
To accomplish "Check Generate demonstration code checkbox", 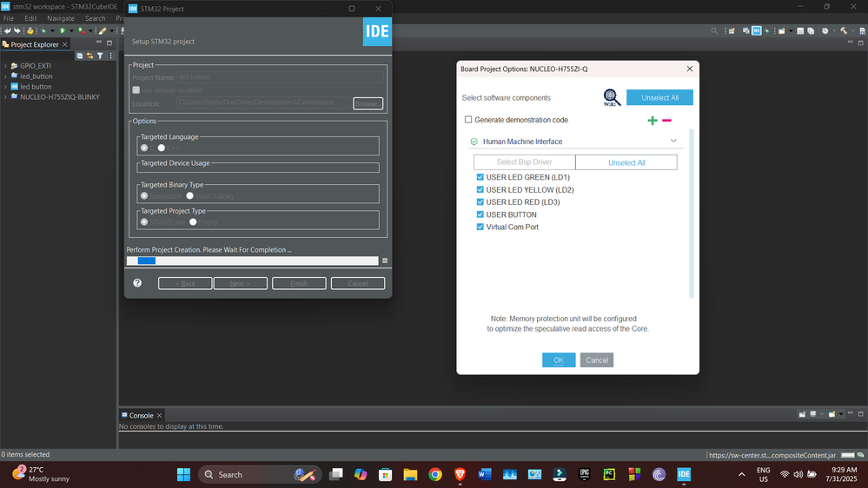I will click(468, 120).
